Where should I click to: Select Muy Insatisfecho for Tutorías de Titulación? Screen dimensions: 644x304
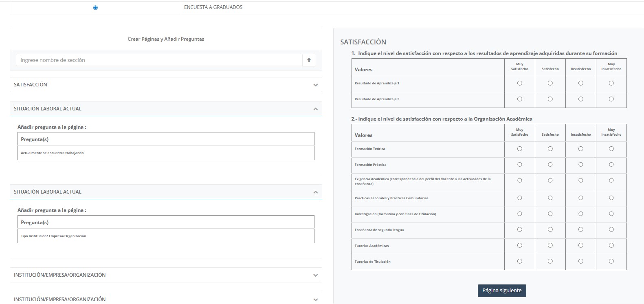click(611, 262)
